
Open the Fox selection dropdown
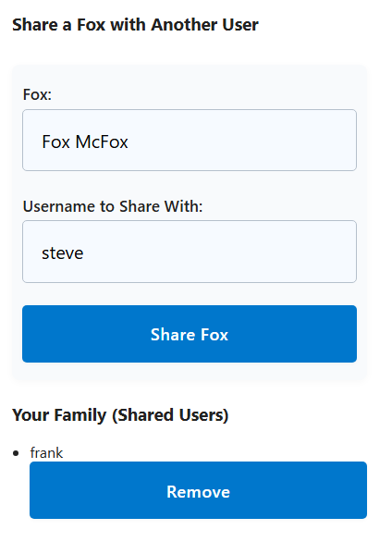[190, 140]
